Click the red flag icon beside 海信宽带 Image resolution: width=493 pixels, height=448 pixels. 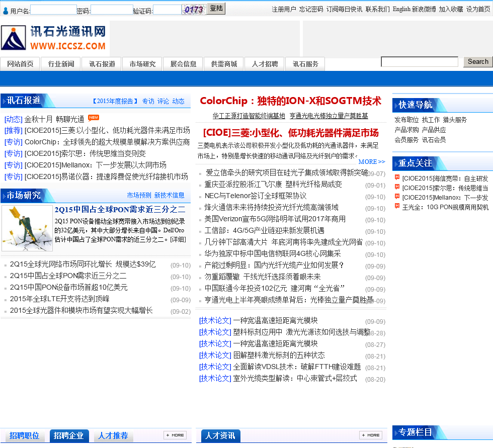[x=397, y=177]
